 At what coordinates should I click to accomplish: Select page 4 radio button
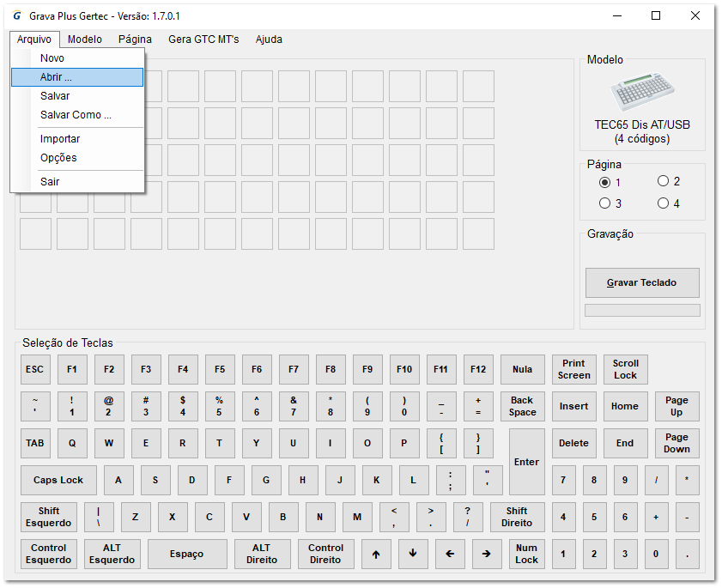[x=663, y=203]
